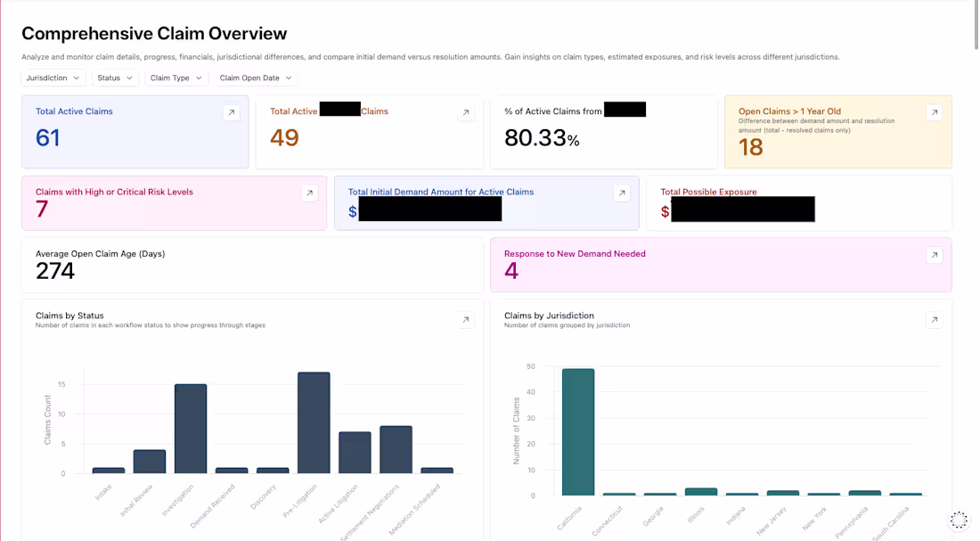Open Total Initial Demand Amount card arrow

[622, 193]
